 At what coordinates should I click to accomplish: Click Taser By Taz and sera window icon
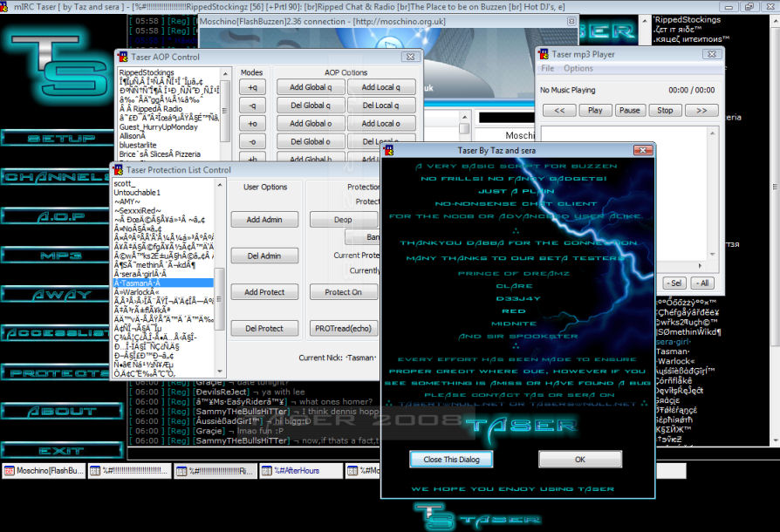[x=389, y=150]
